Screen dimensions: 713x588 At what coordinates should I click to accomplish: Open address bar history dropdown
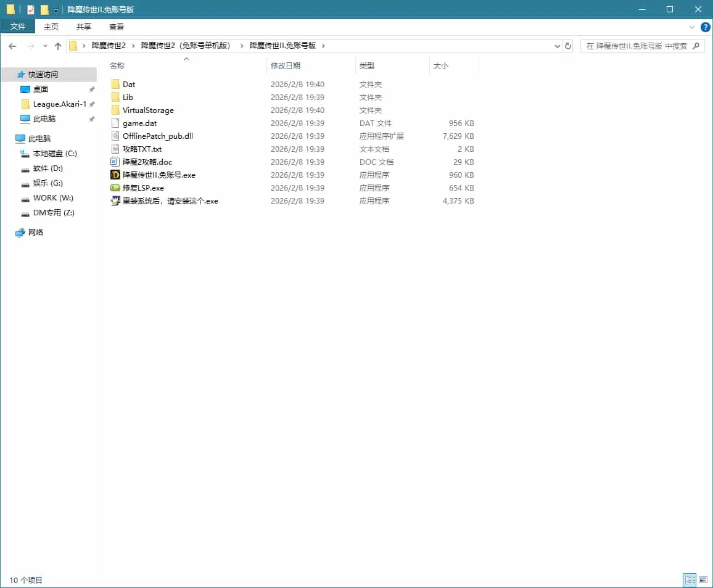[x=558, y=46]
